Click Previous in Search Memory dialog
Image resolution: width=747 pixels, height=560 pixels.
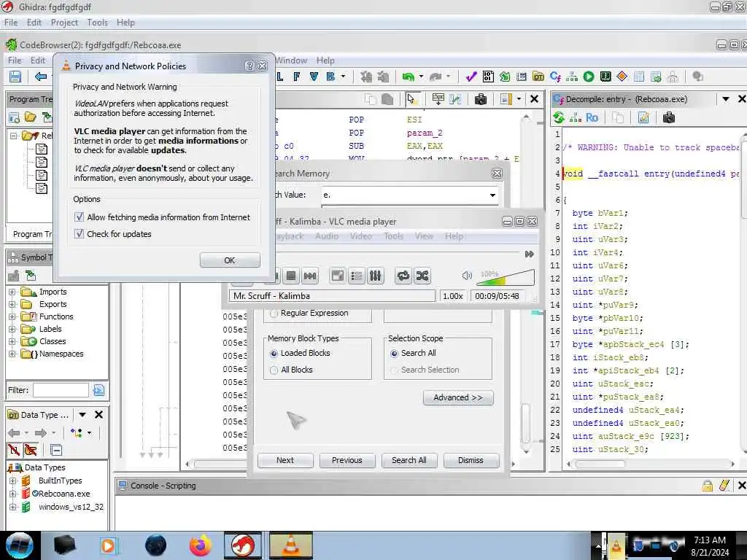347,461
